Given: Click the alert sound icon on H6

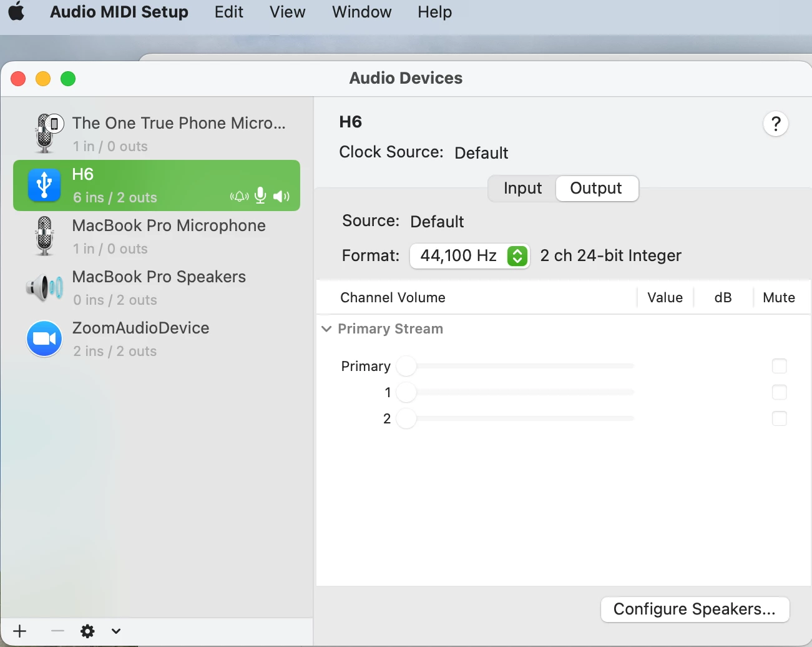Looking at the screenshot, I should coord(239,197).
